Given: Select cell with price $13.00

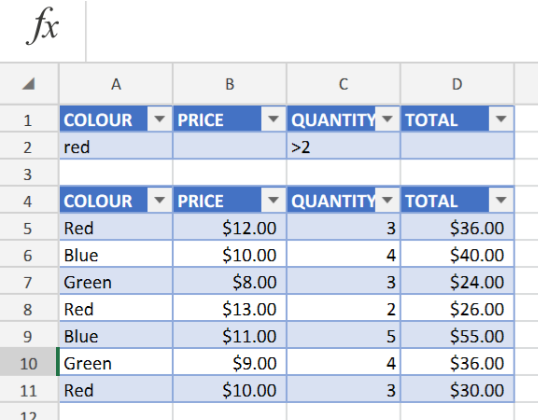Looking at the screenshot, I should click(x=230, y=309).
